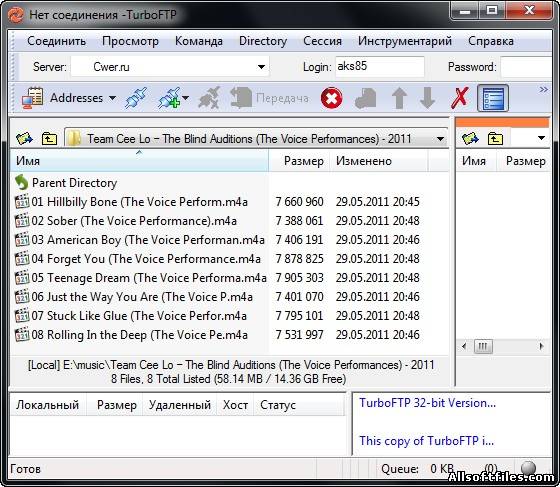Click the red Abort circle icon
The image size is (560, 487).
point(331,98)
